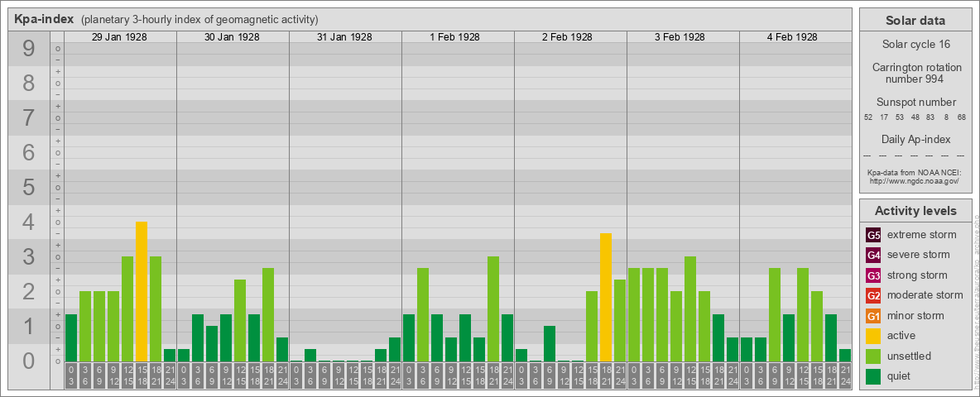Click the yellow active bar on 29 Jan 15-18
Viewport: 980px width, 397px height.
tap(142, 291)
